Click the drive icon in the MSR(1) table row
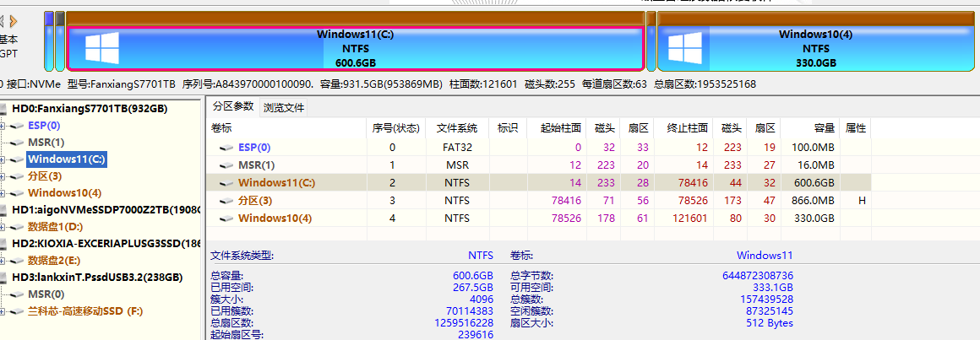The height and width of the screenshot is (340, 980). (x=226, y=165)
